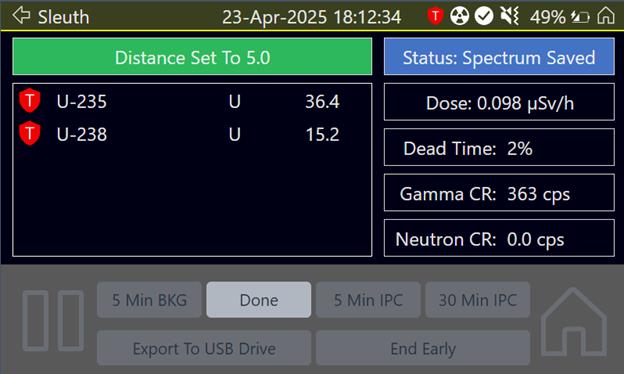Click the Dead Time: 2% readout
Viewport: 624px width, 374px height.
pyautogui.click(x=499, y=148)
